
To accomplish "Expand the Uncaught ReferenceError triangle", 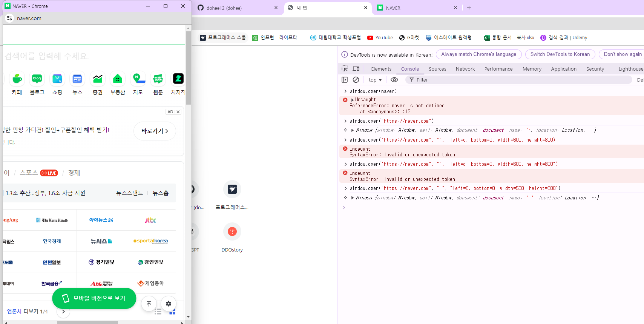I will tap(353, 100).
